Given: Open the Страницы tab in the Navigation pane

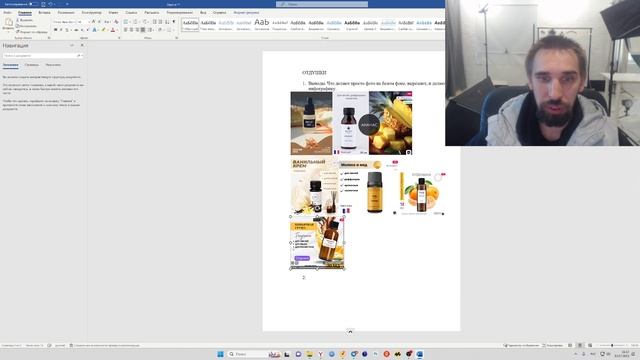Looking at the screenshot, I should (x=32, y=65).
